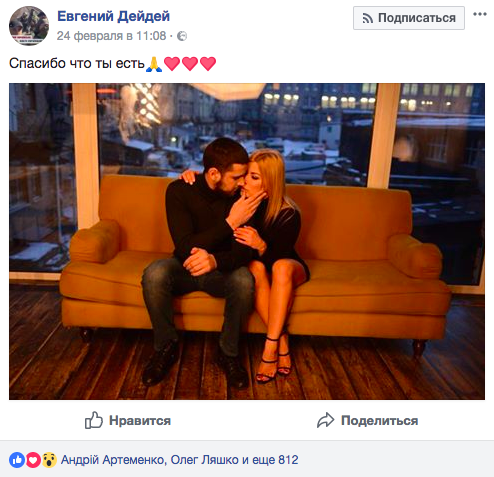Click the Поделиться share label
Screen dimensions: 494x477
379,421
